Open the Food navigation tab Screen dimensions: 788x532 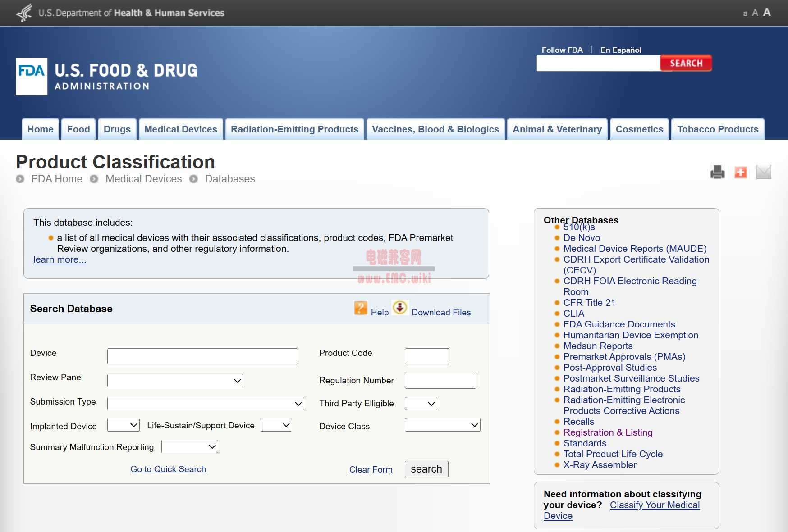[x=78, y=129]
